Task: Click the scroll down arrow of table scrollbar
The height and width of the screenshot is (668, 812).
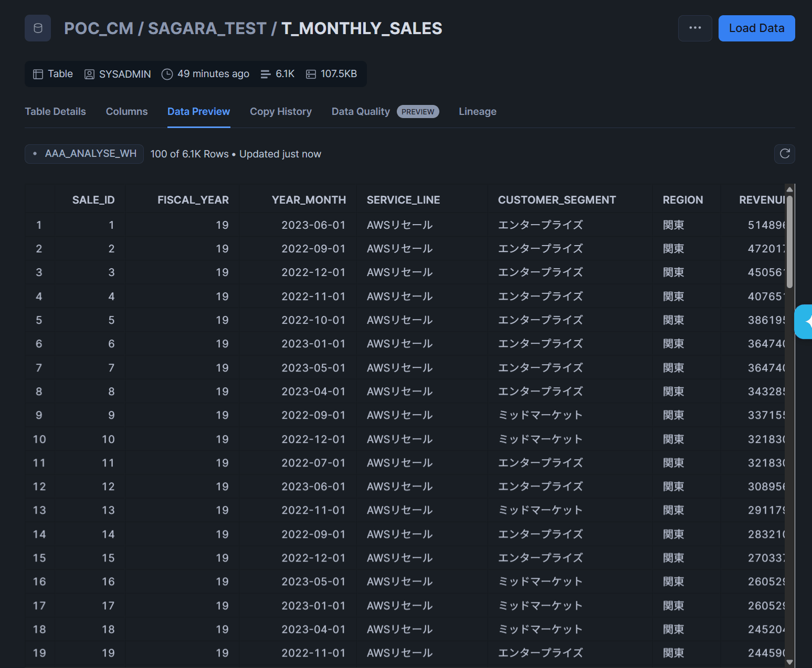Action: click(789, 662)
